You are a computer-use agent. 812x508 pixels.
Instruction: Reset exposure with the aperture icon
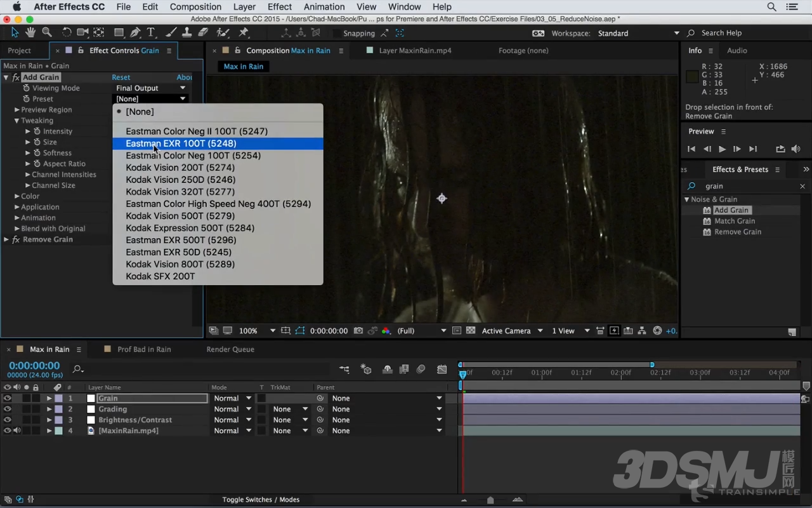[657, 331]
